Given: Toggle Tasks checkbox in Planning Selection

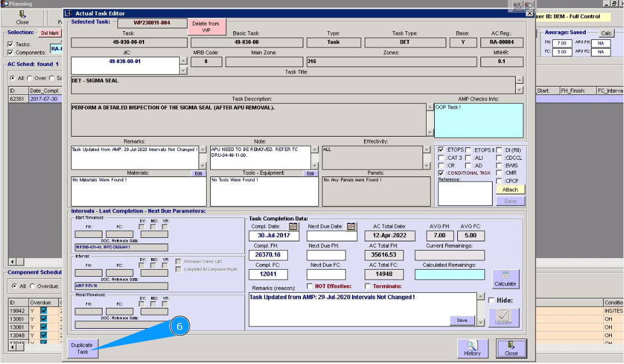Looking at the screenshot, I should (x=10, y=44).
